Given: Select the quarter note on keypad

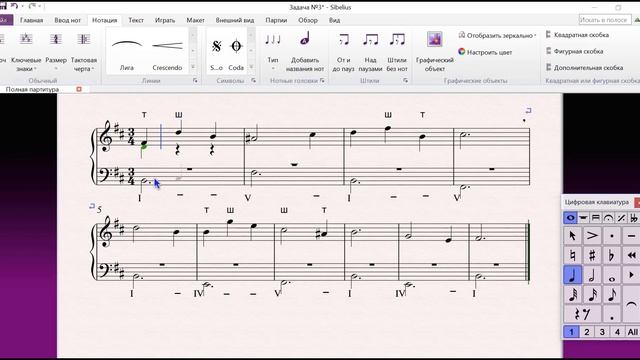Looking at the screenshot, I should click(572, 275).
